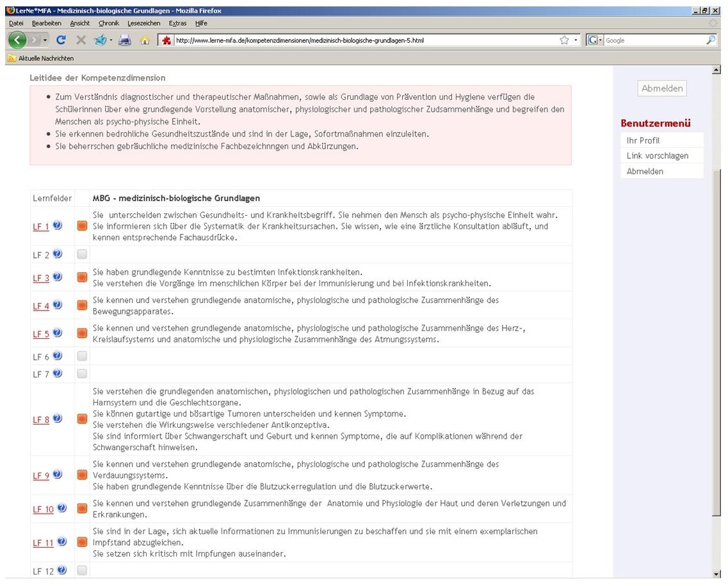Click into the Google search field
Viewport: 728px width, 586px height.
point(653,40)
